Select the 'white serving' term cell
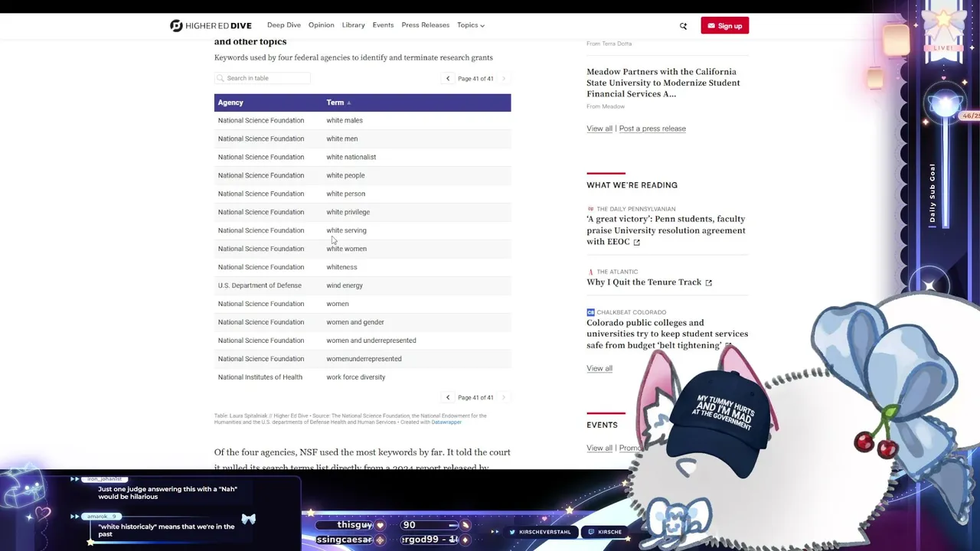980x551 pixels. (x=347, y=230)
